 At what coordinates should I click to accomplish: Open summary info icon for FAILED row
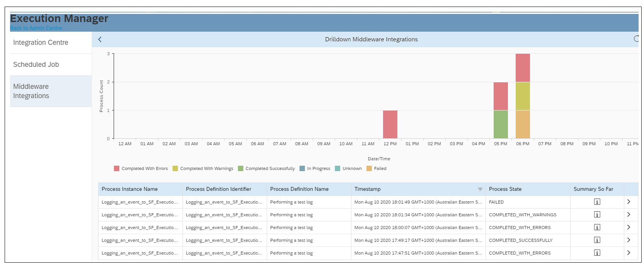click(597, 202)
